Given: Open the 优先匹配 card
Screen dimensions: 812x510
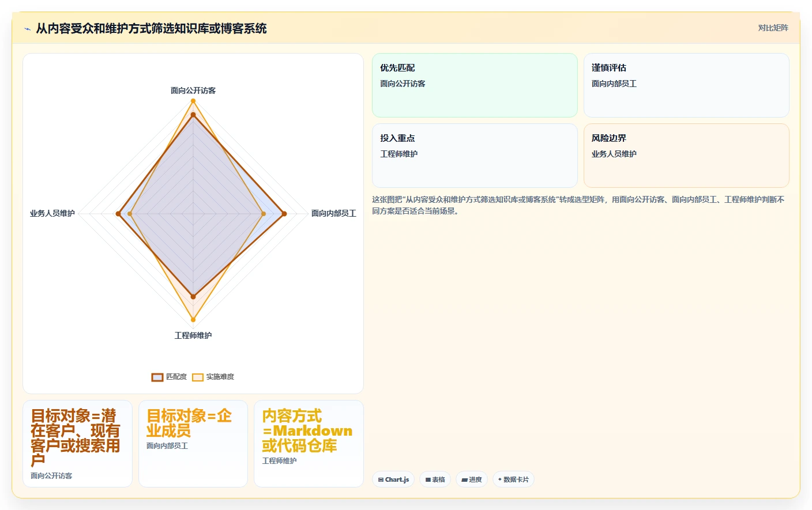Looking at the screenshot, I should pos(475,85).
